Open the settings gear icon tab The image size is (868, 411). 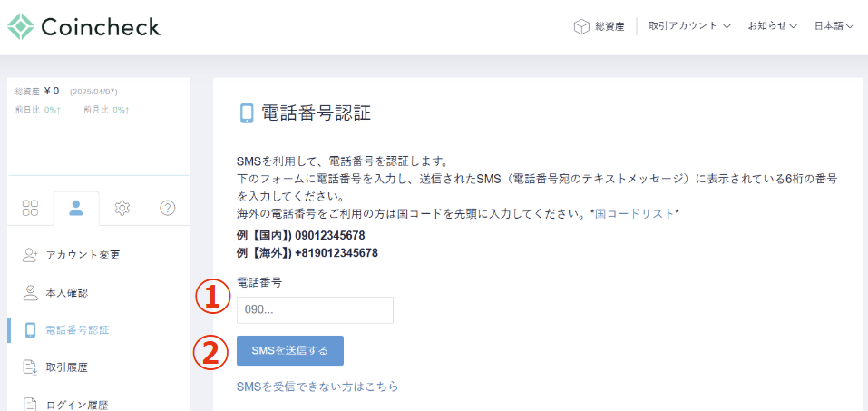click(122, 208)
